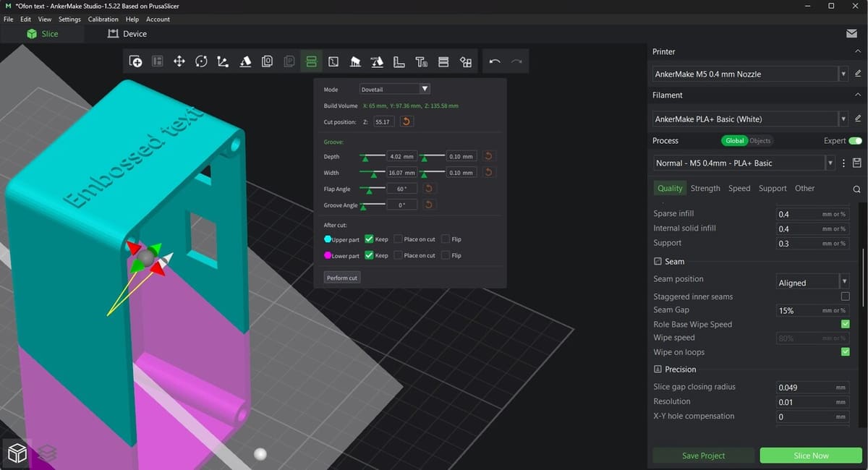Click the Slice Now button

coord(811,456)
